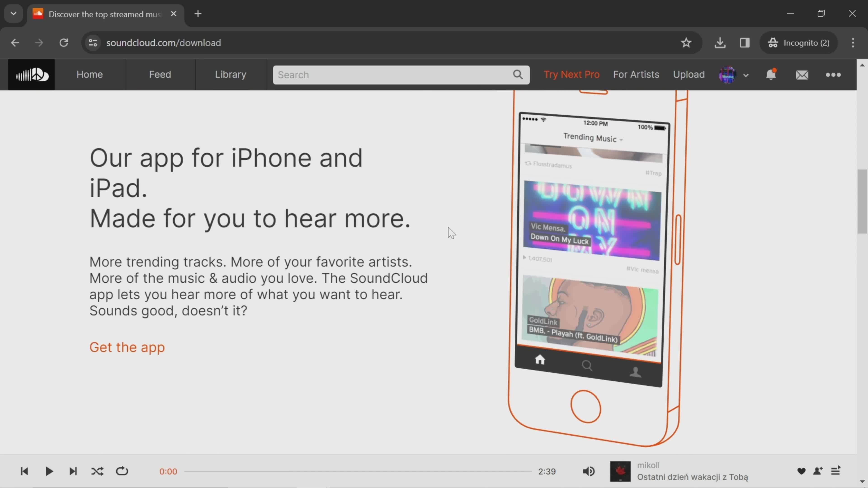This screenshot has height=488, width=868.
Task: Click the shuffle playback icon
Action: (x=97, y=471)
